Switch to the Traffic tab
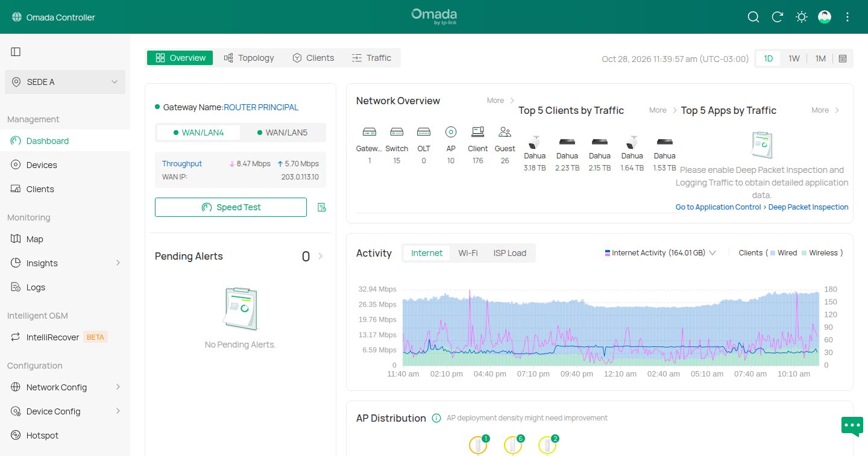This screenshot has width=868, height=456. [371, 58]
